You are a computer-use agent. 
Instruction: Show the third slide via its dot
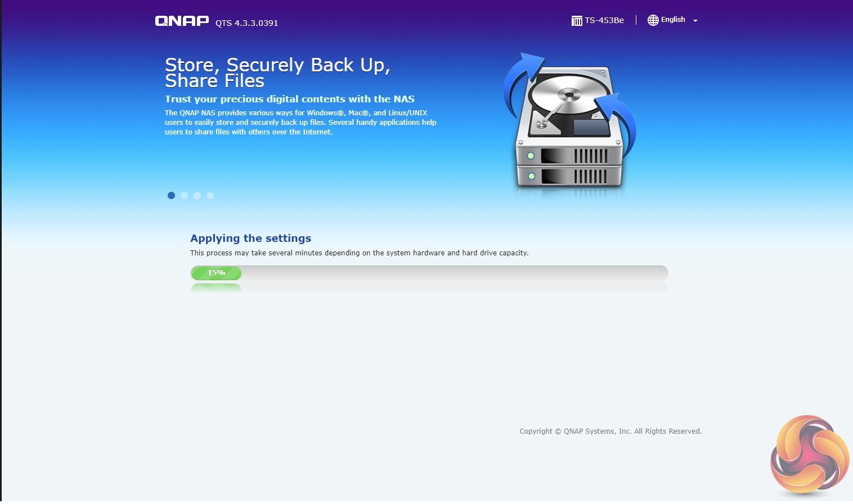click(x=197, y=195)
